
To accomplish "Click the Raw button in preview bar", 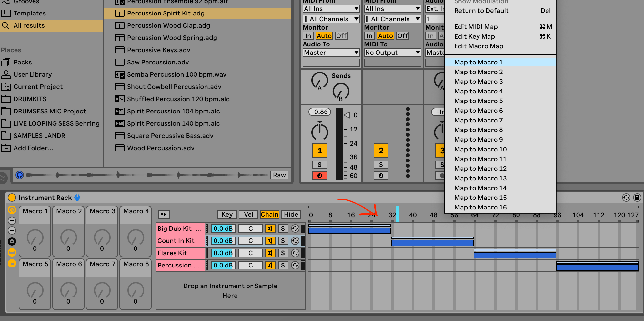I will point(279,175).
